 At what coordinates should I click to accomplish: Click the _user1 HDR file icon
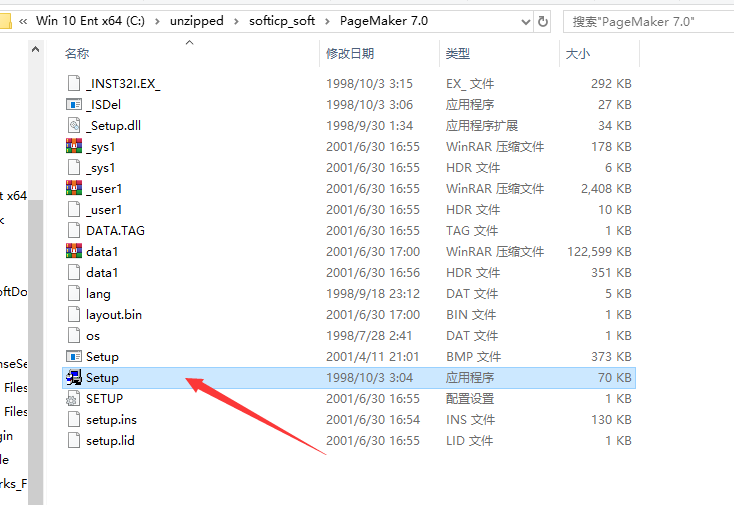pos(74,209)
